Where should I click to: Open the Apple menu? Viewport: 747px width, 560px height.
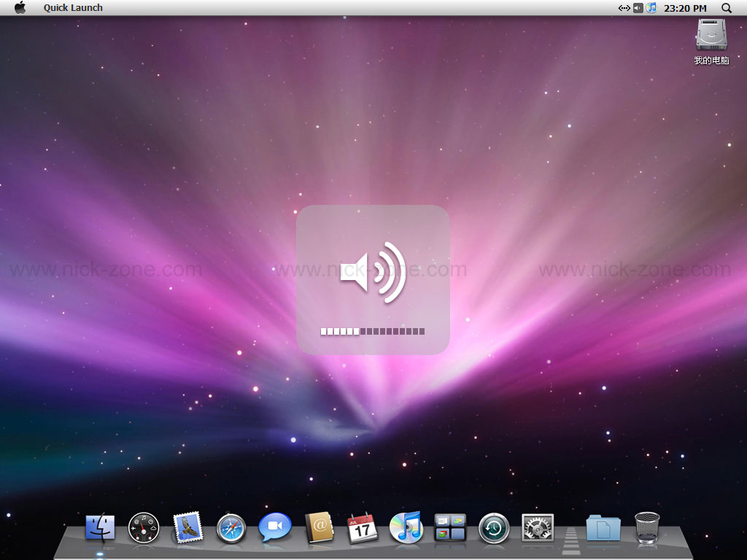pyautogui.click(x=20, y=7)
